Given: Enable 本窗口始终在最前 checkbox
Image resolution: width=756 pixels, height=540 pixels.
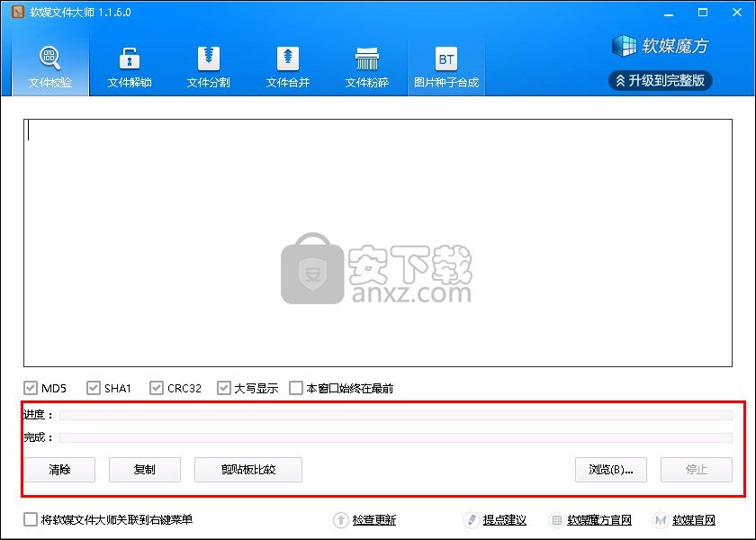Looking at the screenshot, I should (295, 388).
